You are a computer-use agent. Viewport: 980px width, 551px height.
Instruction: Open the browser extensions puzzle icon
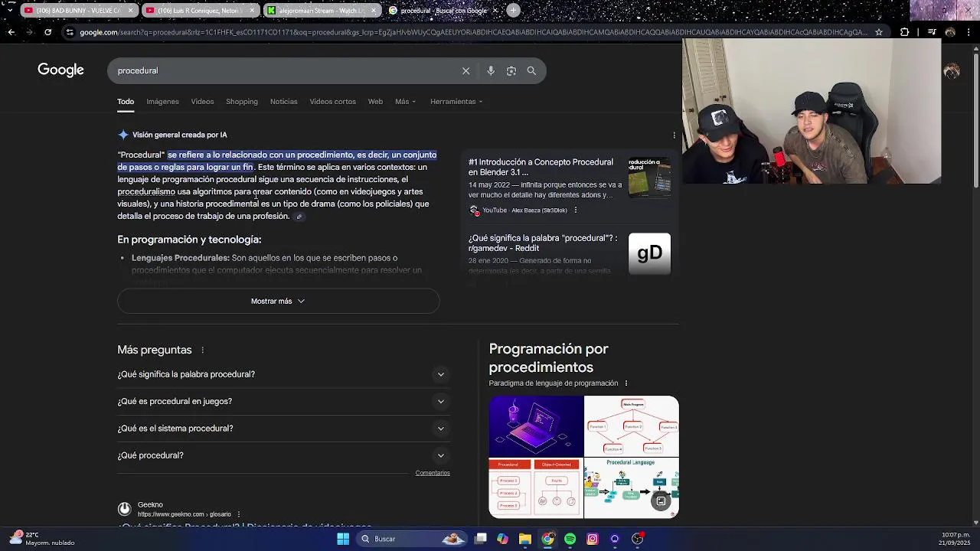[x=905, y=32]
